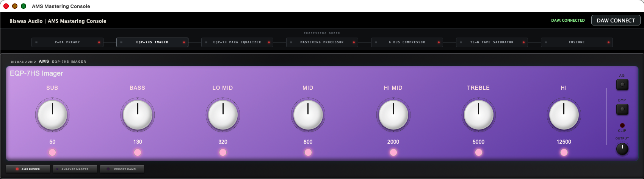The width and height of the screenshot is (644, 179).
Task: Click the Mastering Processor drag handle icon
Action: [x=291, y=43]
